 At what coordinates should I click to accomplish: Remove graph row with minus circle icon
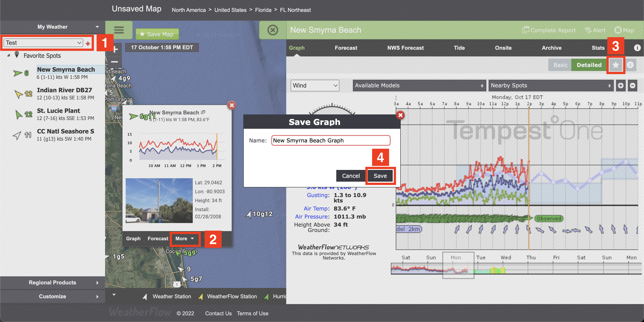click(x=633, y=85)
